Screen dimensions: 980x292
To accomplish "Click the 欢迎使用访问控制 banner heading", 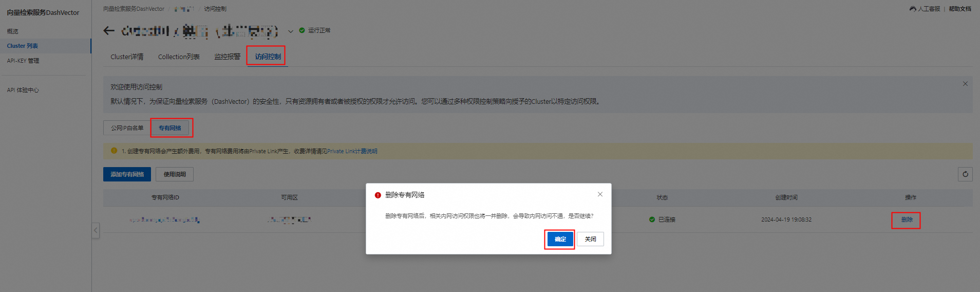I will pyautogui.click(x=136, y=87).
